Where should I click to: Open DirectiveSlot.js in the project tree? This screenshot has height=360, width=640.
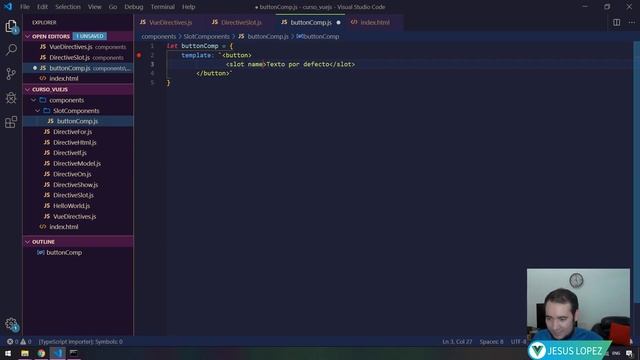click(x=78, y=195)
